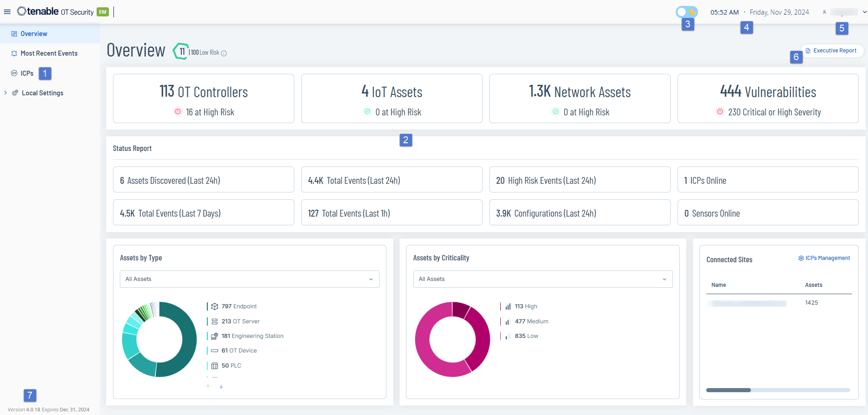Open Assets by Criticality dropdown
This screenshot has width=868, height=415.
click(x=542, y=279)
